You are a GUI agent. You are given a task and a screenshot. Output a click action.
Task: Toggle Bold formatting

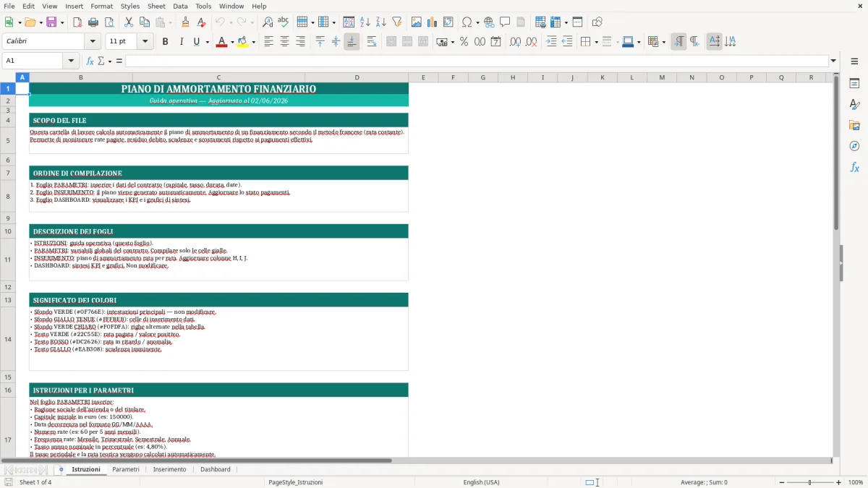point(165,42)
